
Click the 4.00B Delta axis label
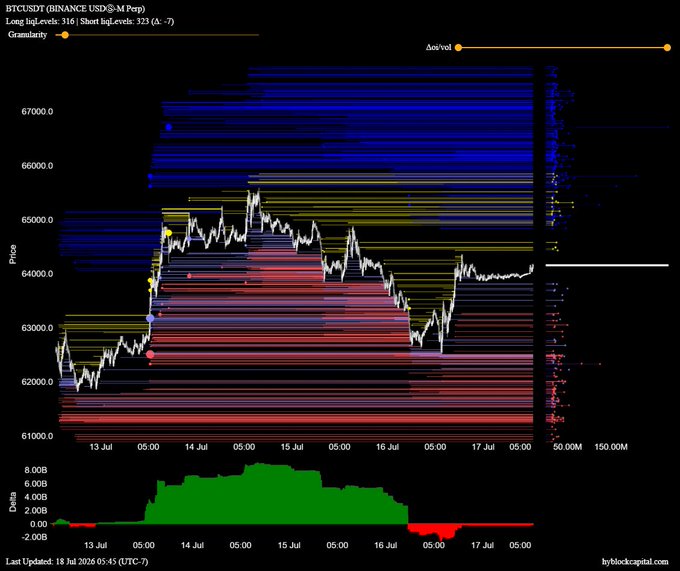[36, 497]
